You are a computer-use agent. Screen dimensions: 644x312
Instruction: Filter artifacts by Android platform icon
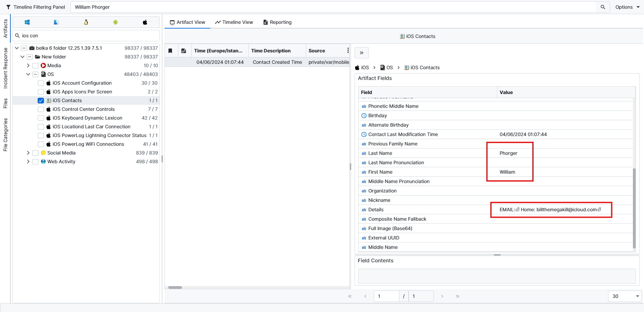tap(116, 22)
